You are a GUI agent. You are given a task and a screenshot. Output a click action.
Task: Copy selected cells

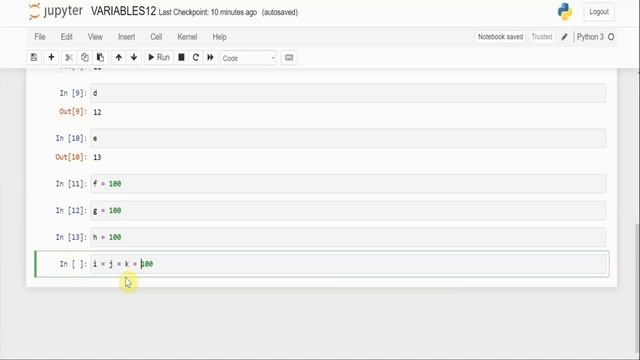(84, 58)
